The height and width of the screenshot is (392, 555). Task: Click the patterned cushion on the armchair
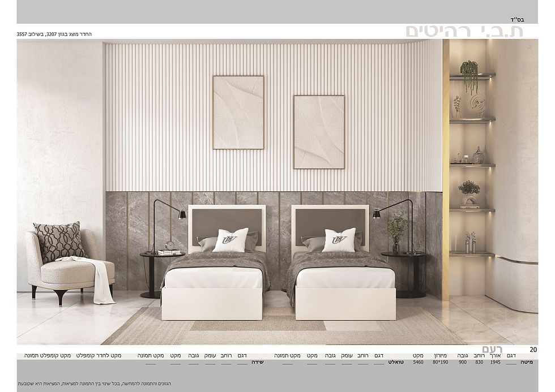coord(60,242)
